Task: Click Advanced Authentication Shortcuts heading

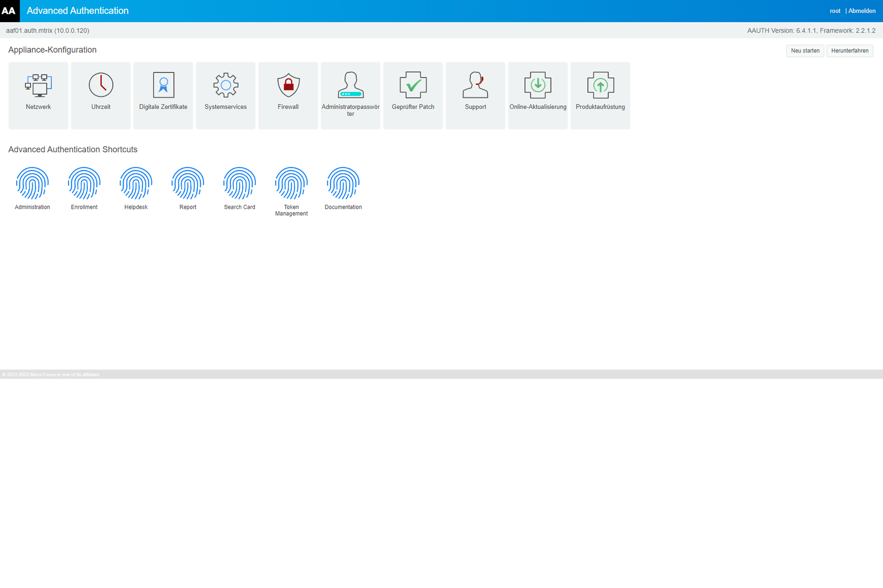Action: pyautogui.click(x=73, y=149)
